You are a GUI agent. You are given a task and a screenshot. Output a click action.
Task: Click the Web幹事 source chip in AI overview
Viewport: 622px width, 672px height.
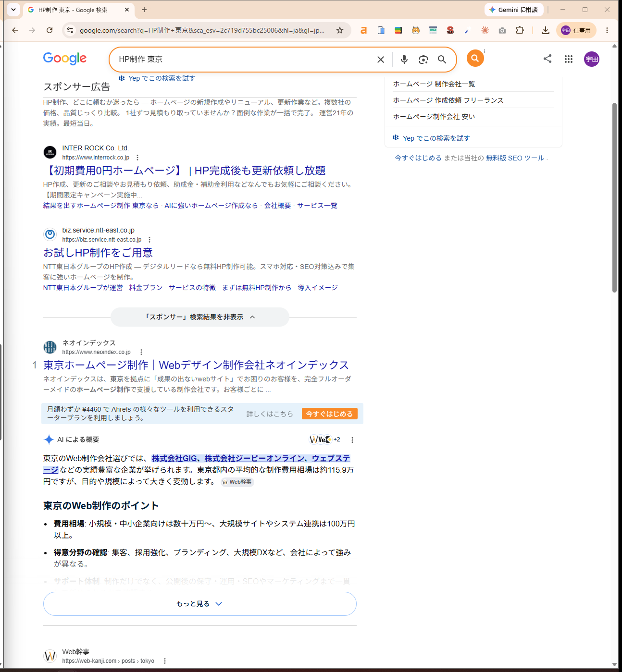[237, 482]
